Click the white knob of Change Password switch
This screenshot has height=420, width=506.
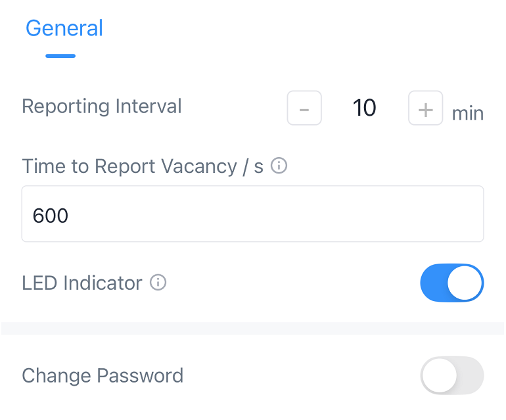[x=439, y=375]
